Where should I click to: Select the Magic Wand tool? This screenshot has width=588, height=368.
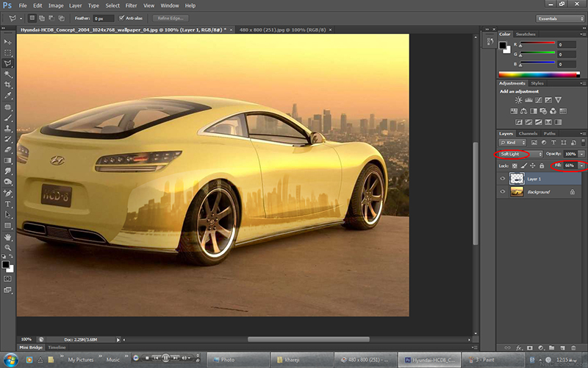coord(7,74)
